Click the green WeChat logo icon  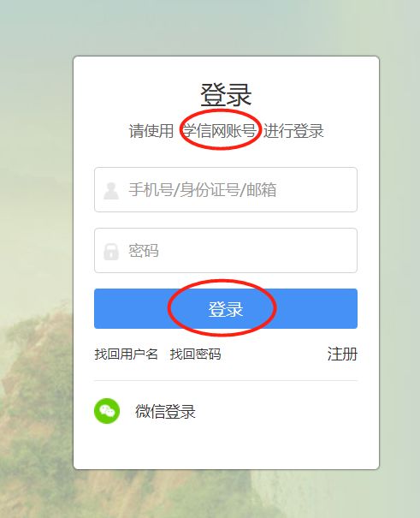click(107, 411)
